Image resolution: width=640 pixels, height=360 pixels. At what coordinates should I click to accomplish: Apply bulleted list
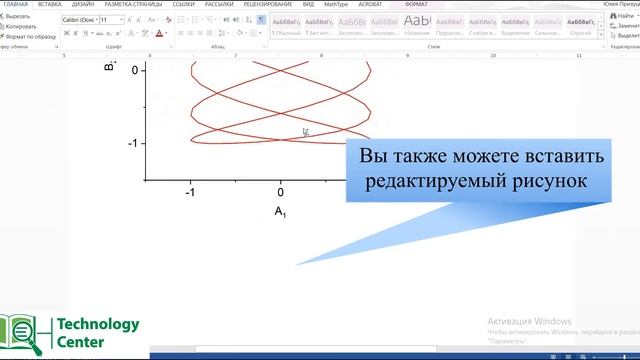(182, 20)
